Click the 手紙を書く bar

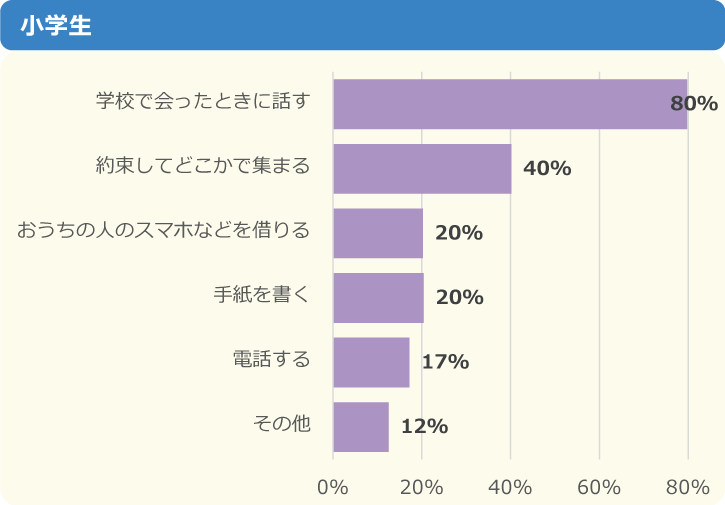[378, 297]
